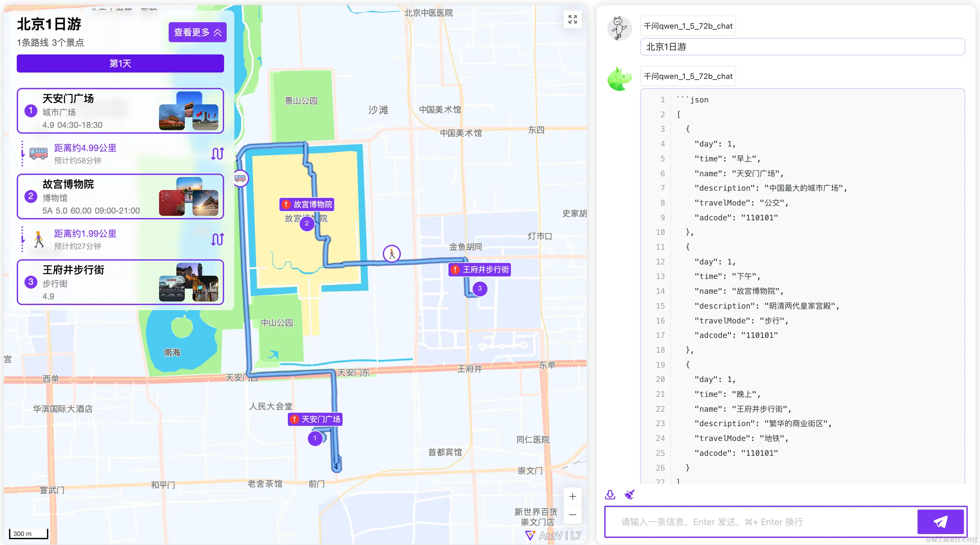Focus the chat message input field
This screenshot has height=545, width=980.
761,522
